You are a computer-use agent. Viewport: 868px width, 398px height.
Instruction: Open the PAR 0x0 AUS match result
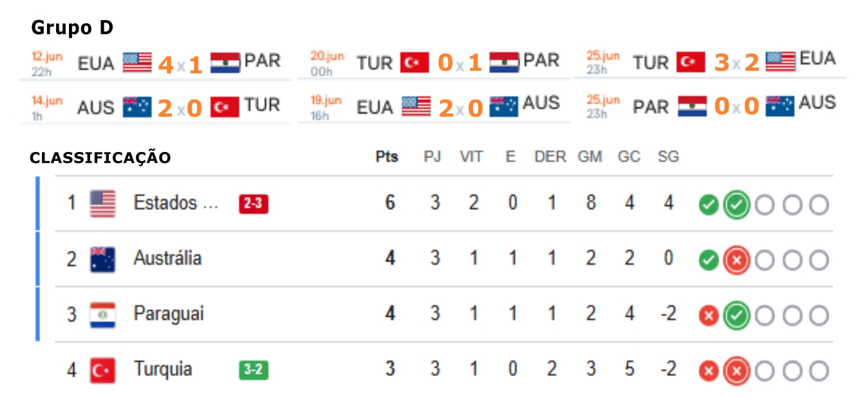pyautogui.click(x=711, y=106)
